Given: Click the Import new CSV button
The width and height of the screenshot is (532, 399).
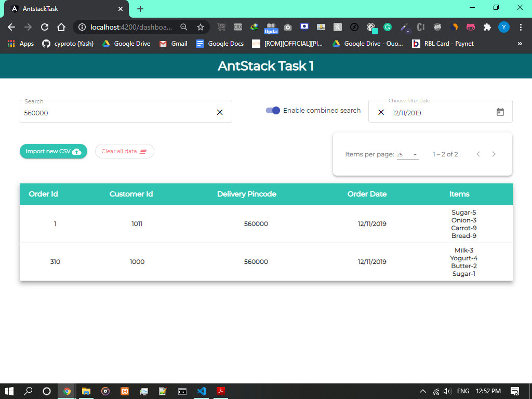Looking at the screenshot, I should click(x=54, y=151).
